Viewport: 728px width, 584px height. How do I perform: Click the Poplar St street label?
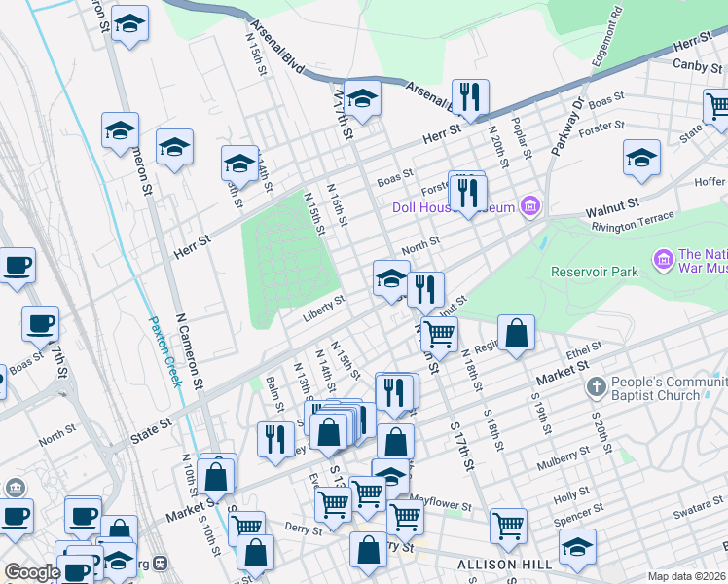pos(521,138)
